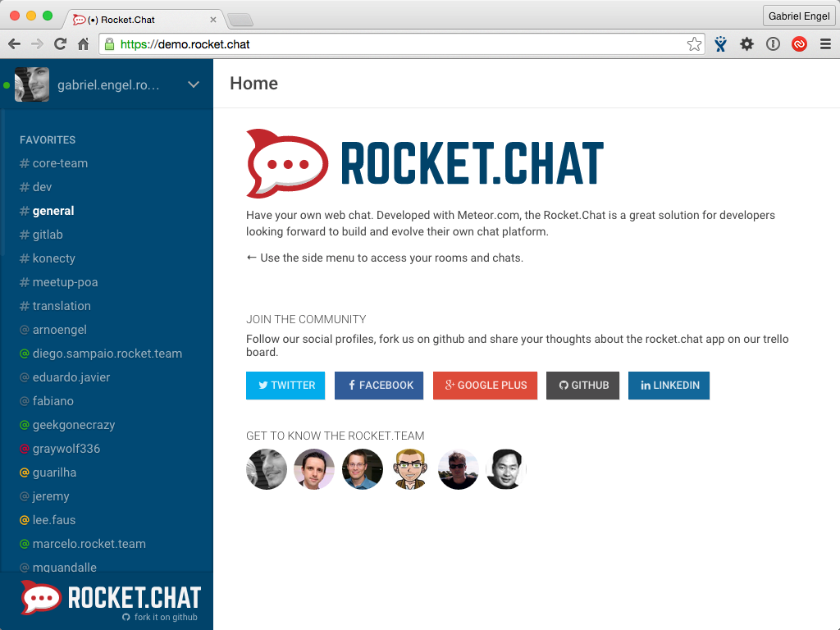Click the Home page title
Image resolution: width=840 pixels, height=630 pixels.
[x=254, y=83]
